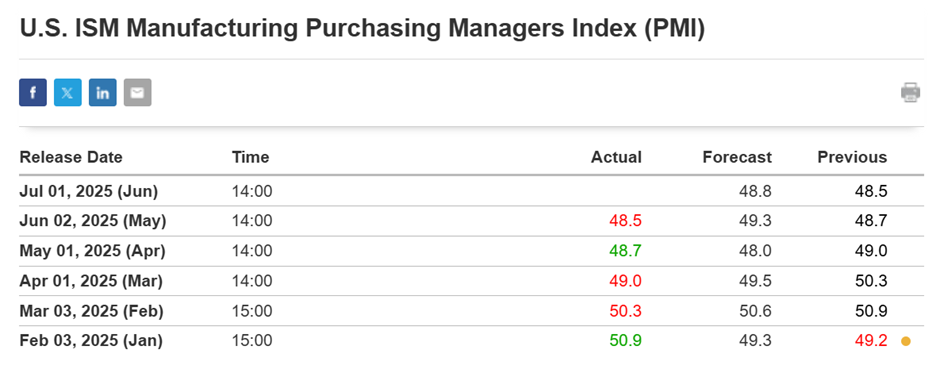Image resolution: width=940 pixels, height=369 pixels.
Task: Select the Feb 03, 2025 (Jan) row
Action: click(471, 341)
